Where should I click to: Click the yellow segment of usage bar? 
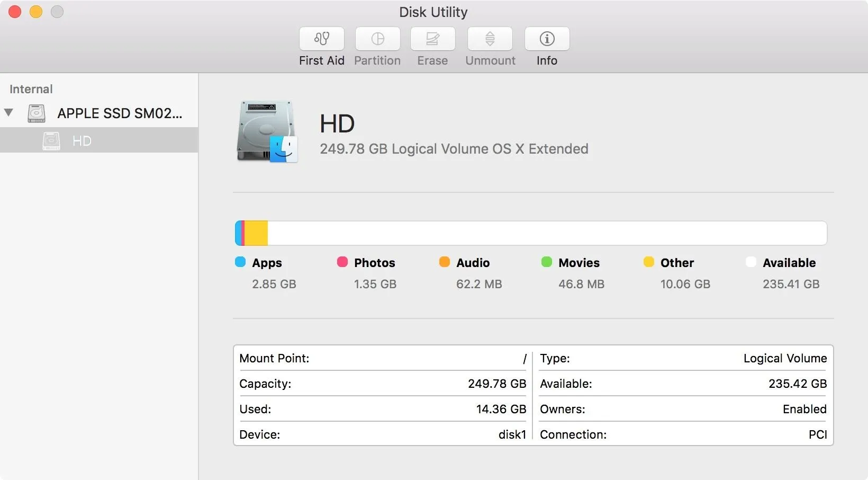click(256, 233)
